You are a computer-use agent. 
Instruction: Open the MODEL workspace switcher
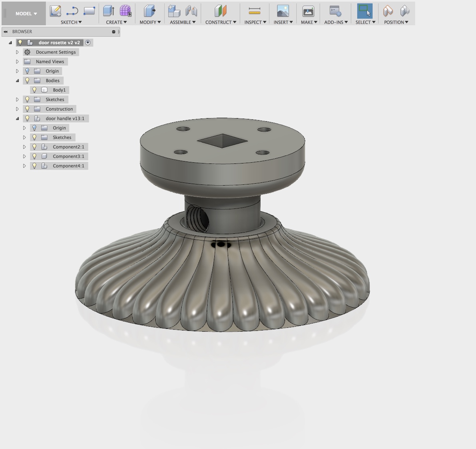[26, 14]
